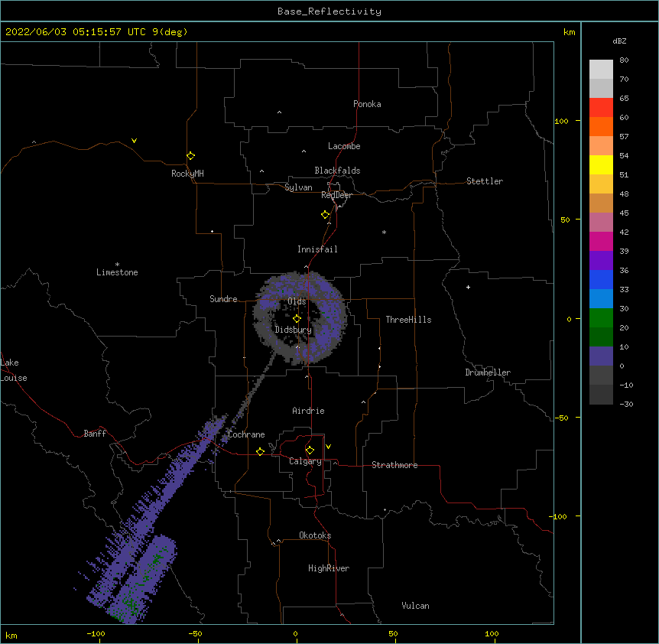This screenshot has height=644, width=659.
Task: Click the Stettler city label
Action: (485, 181)
